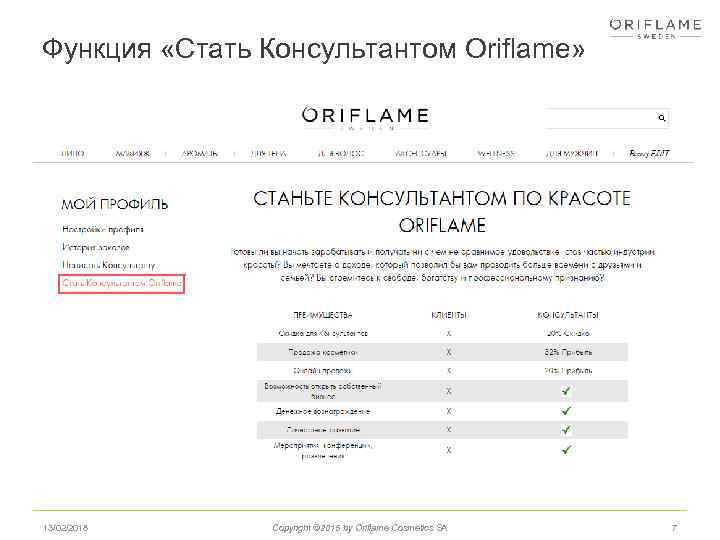
Task: Open the ДЛЯ МУЖЧИН navigation menu
Action: (x=572, y=153)
